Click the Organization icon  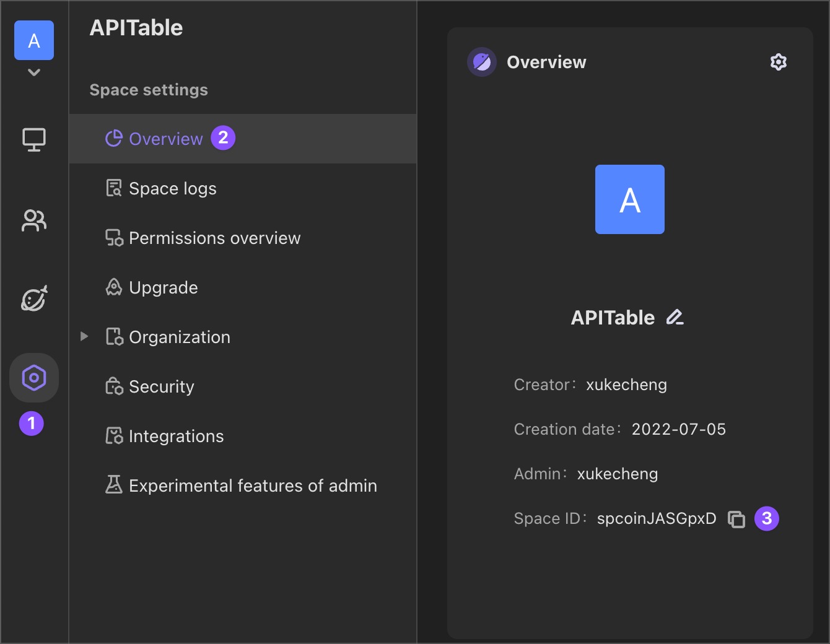pos(114,336)
